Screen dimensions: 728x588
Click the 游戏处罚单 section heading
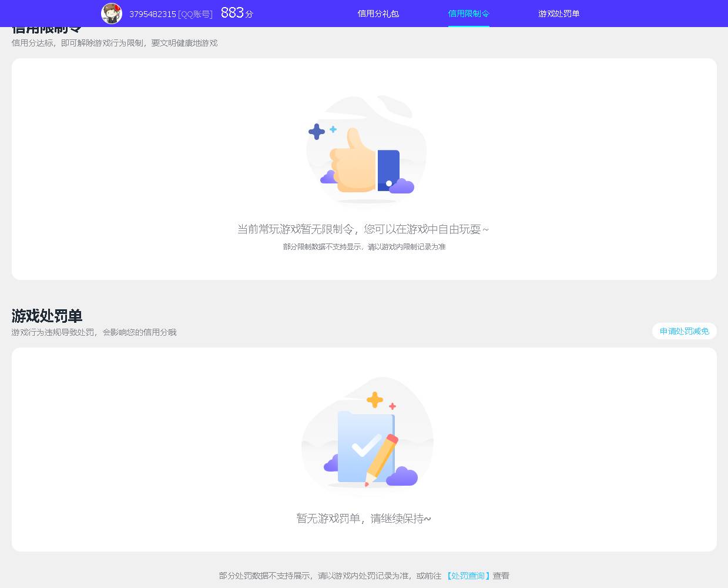point(46,316)
